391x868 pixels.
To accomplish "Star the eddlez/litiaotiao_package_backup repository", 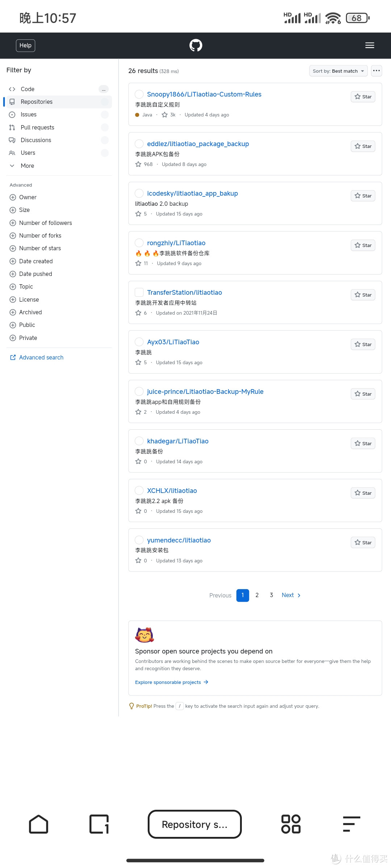I will pyautogui.click(x=363, y=146).
